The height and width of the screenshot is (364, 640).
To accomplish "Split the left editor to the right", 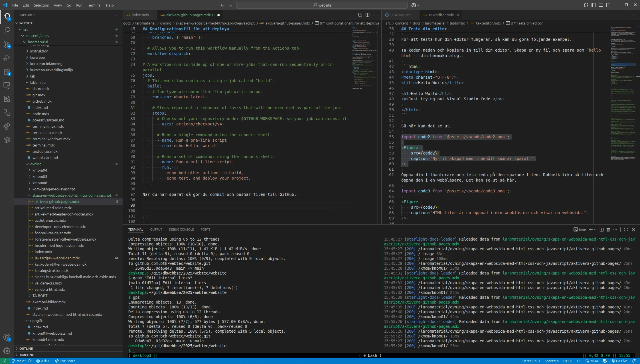I will pyautogui.click(x=367, y=15).
